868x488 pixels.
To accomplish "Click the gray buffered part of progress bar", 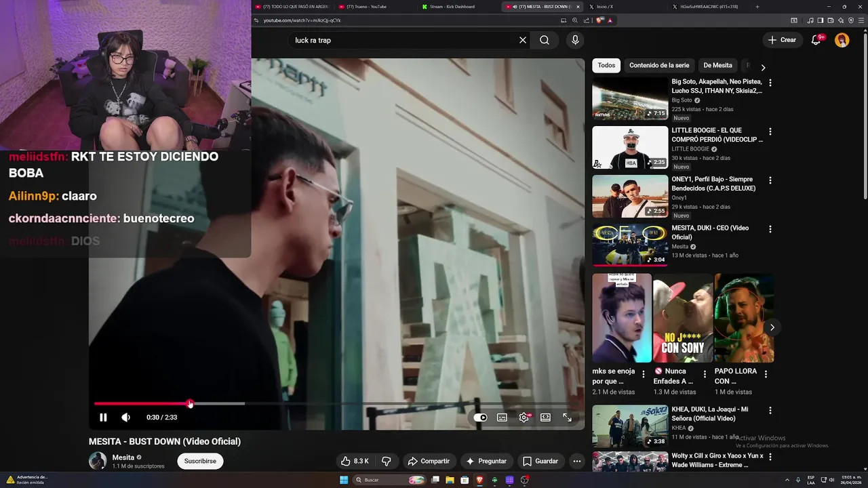I will coord(218,404).
